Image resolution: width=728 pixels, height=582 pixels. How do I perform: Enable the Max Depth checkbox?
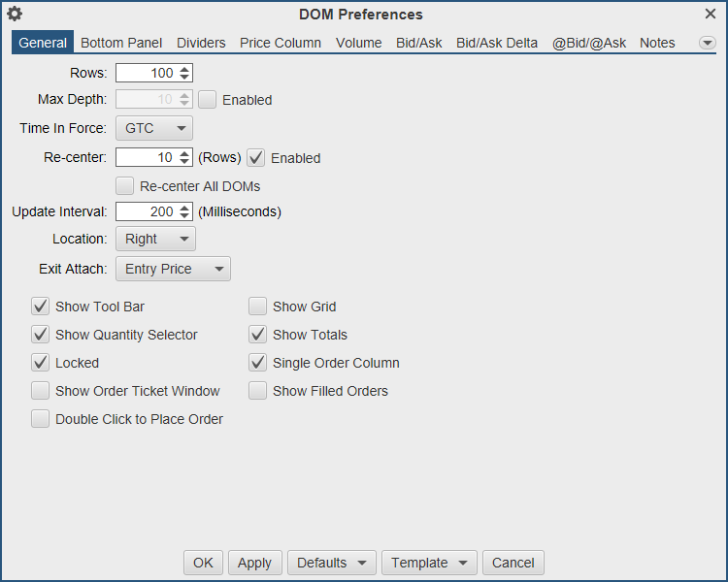click(207, 99)
